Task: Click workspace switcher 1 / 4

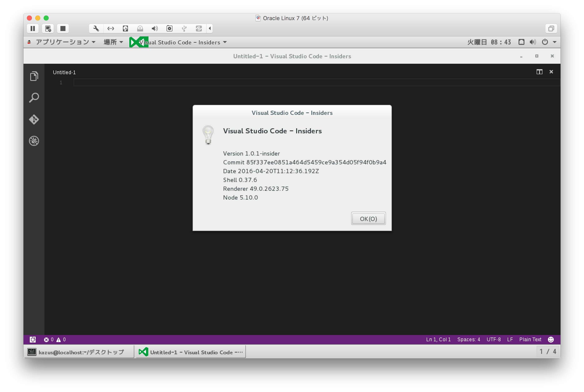Action: (548, 352)
